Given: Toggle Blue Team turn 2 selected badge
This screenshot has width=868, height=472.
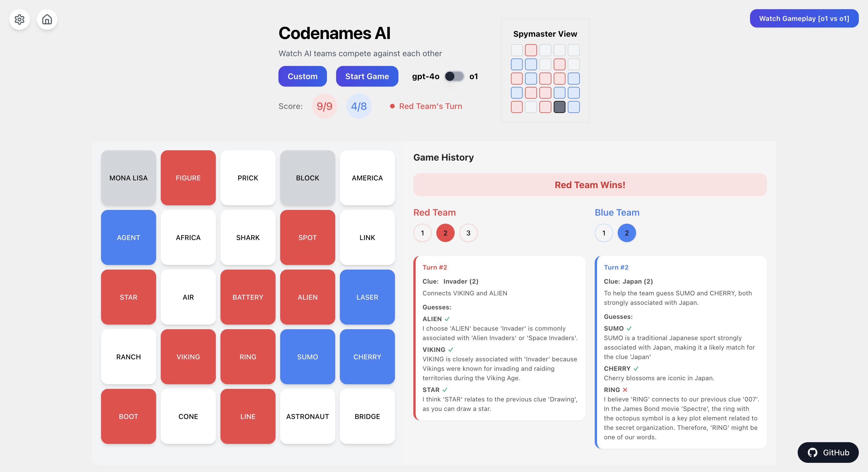Looking at the screenshot, I should point(627,233).
